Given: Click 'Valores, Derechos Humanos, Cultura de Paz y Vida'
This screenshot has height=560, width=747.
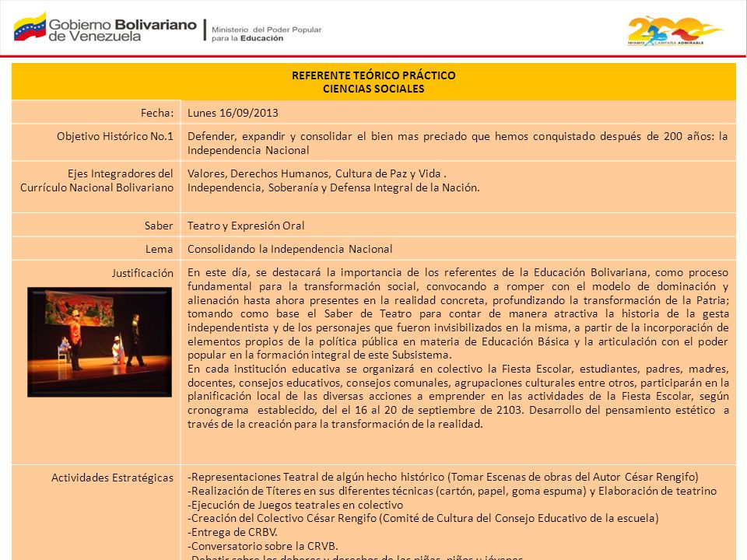Looking at the screenshot, I should click(314, 173).
